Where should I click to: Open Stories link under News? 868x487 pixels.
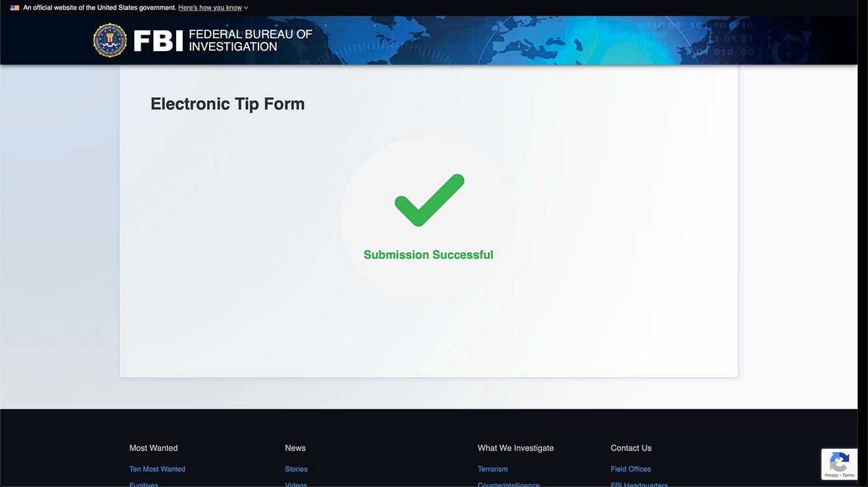[x=296, y=469]
